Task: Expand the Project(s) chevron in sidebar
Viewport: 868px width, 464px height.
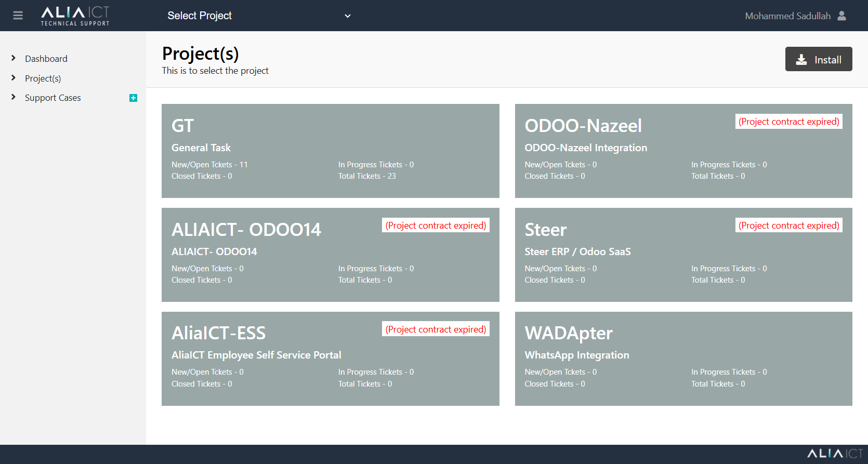Action: [x=14, y=78]
